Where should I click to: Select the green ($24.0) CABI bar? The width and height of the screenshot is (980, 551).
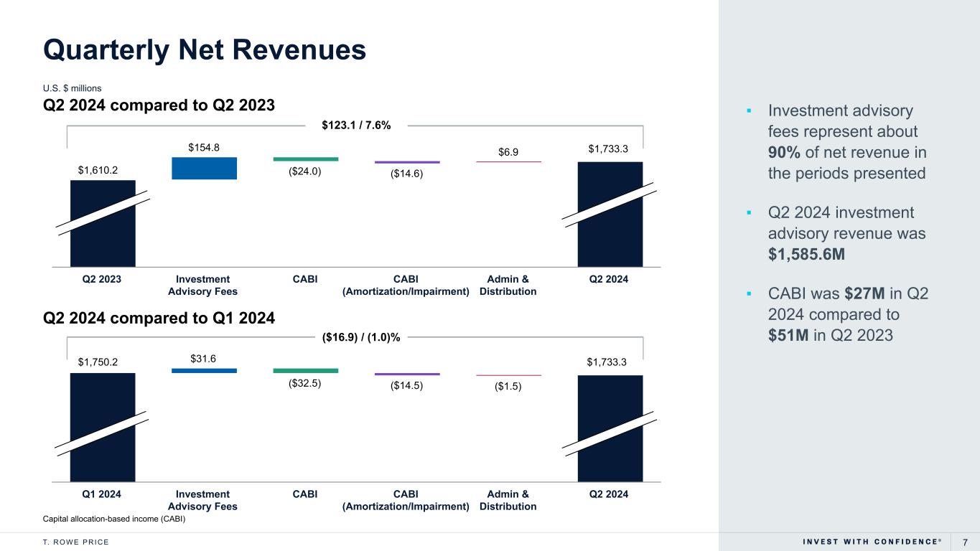coord(305,159)
